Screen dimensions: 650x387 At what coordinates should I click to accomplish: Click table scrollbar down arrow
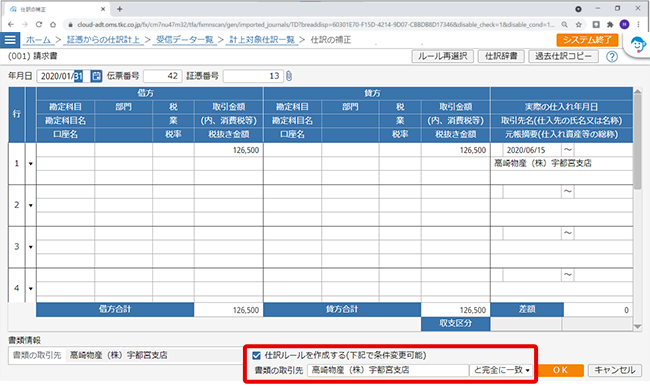pyautogui.click(x=638, y=327)
